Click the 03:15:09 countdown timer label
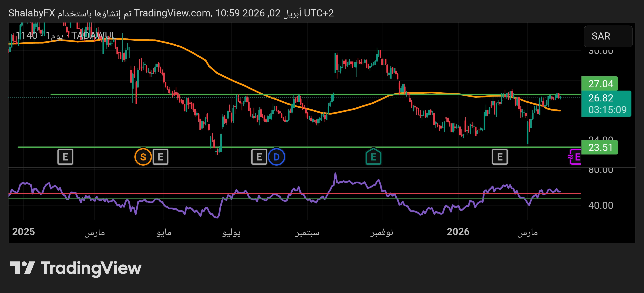Screen dimensions: 644x293 (607, 110)
